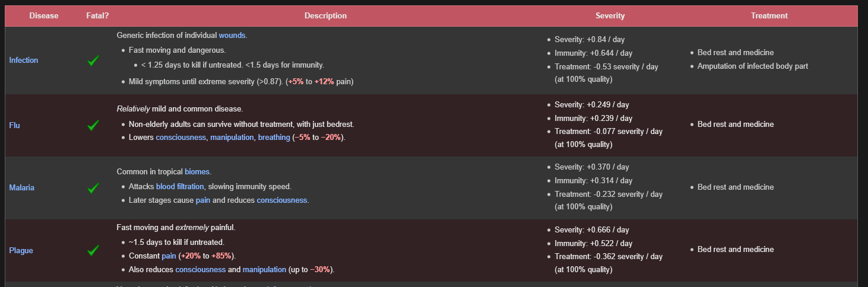
Task: Follow the 'wounds' link in Infection description
Action: [232, 36]
